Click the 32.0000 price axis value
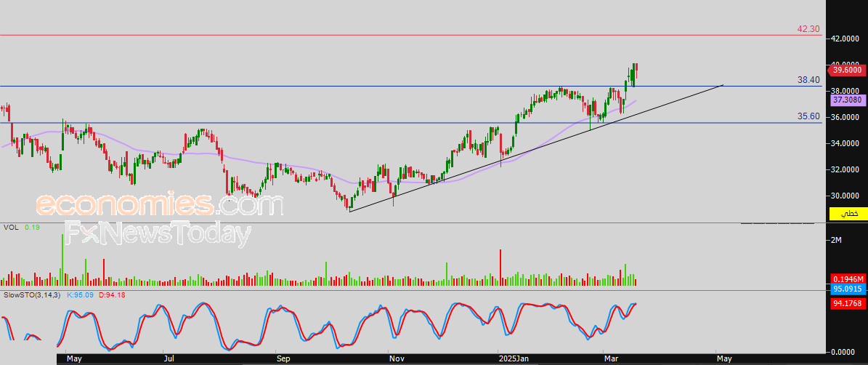The height and width of the screenshot is (365, 868). (x=847, y=169)
